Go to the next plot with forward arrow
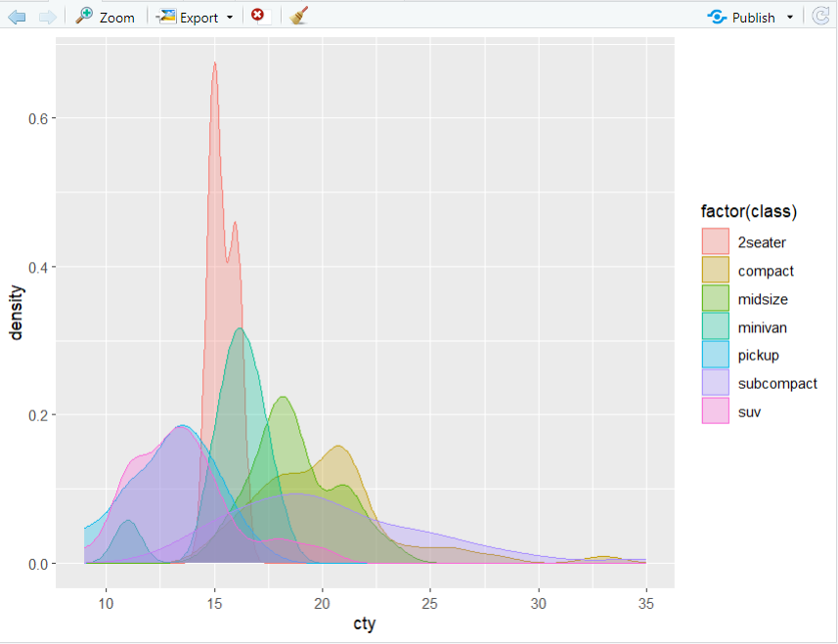The width and height of the screenshot is (838, 644). tap(48, 17)
